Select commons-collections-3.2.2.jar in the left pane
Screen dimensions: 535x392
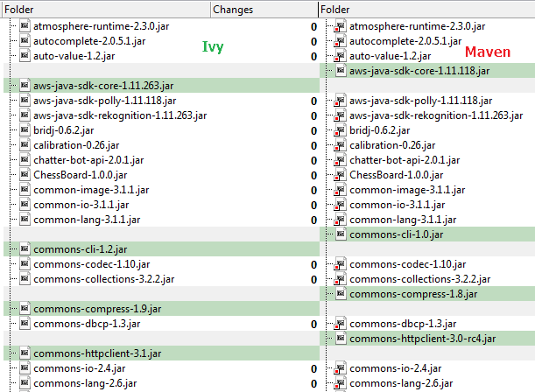click(x=103, y=279)
